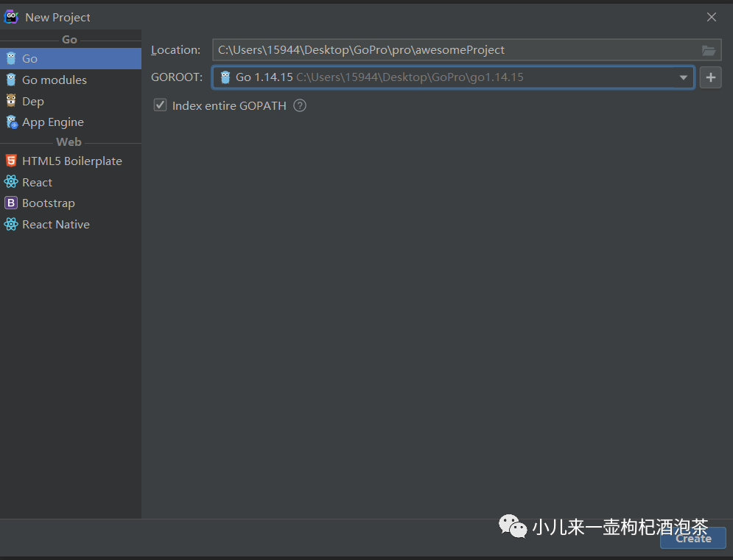The width and height of the screenshot is (733, 560).
Task: Expand the GOROOT dropdown arrow
Action: [683, 77]
